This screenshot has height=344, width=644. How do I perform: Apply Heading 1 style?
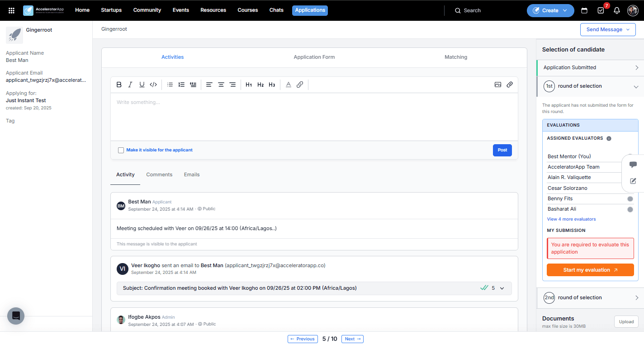[249, 85]
